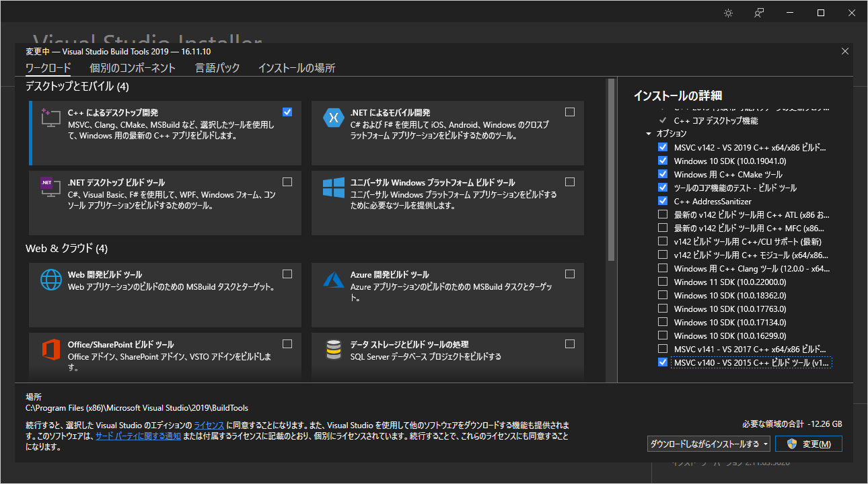Check MSVC v141 - VS 2017 build tools
The image size is (868, 484).
pos(663,349)
